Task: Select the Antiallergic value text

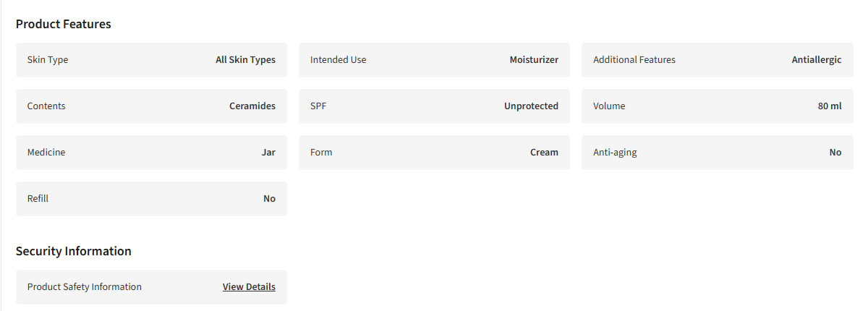Action: [x=817, y=60]
